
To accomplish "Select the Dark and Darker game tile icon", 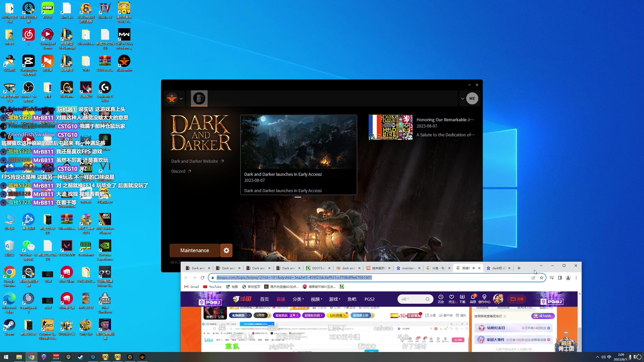I will (199, 98).
